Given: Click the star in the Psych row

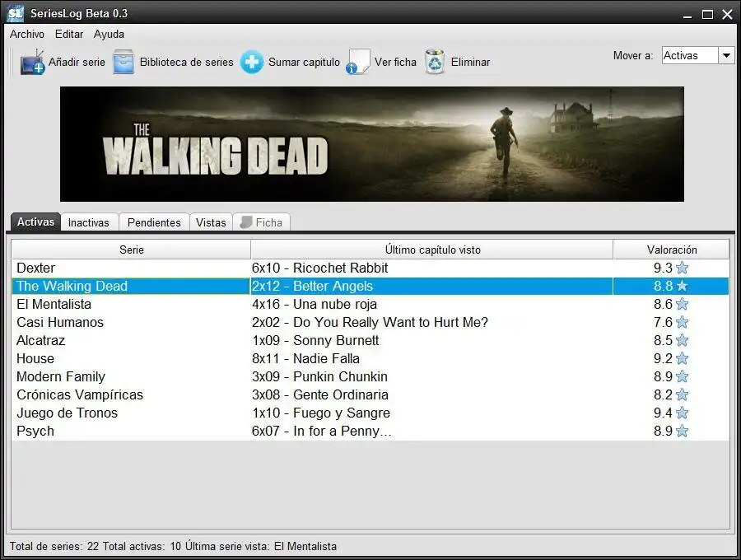Looking at the screenshot, I should 682,431.
